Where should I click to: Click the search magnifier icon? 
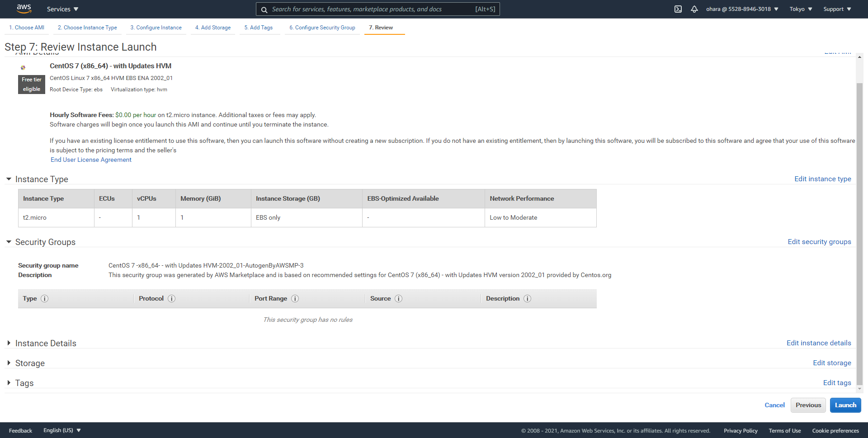point(264,9)
